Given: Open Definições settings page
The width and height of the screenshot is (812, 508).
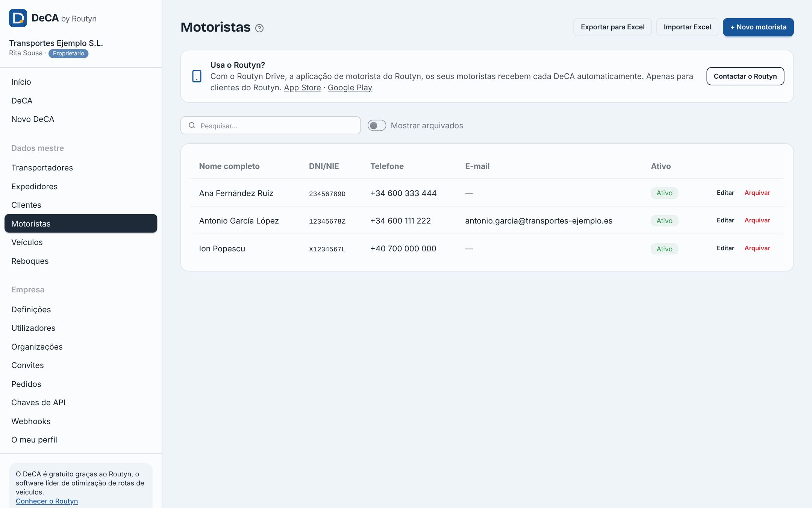Looking at the screenshot, I should (81, 310).
